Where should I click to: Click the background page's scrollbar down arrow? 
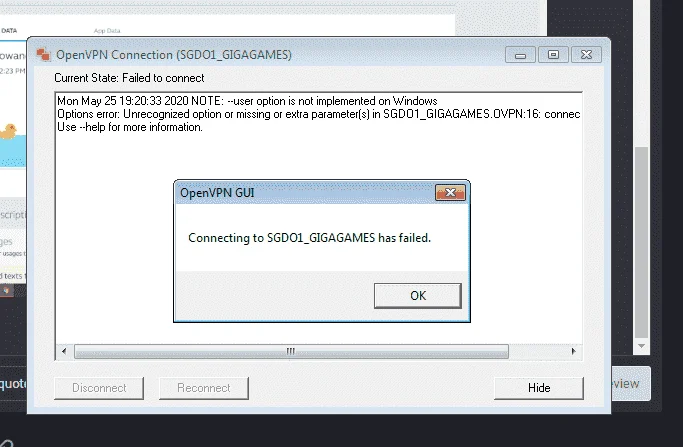tap(641, 346)
